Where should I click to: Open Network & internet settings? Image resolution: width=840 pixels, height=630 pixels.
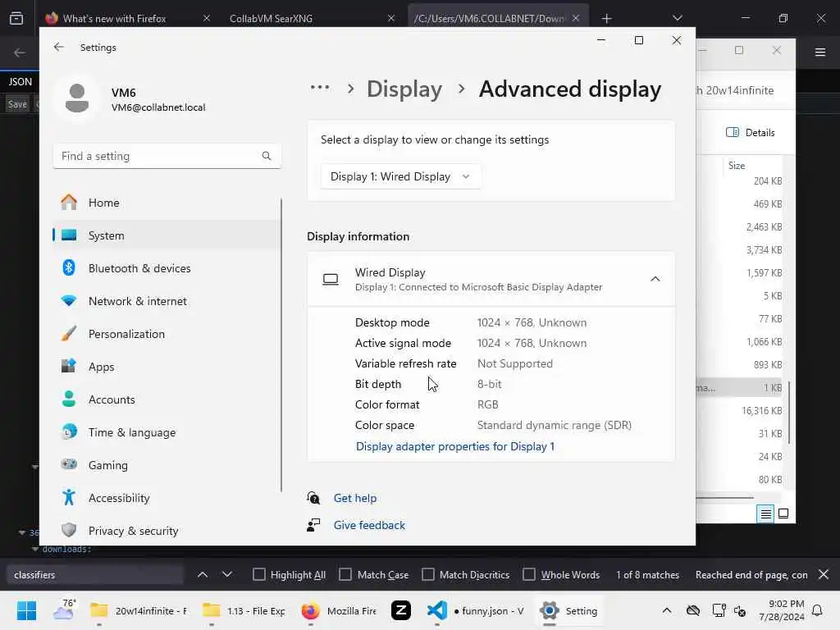[167, 301]
